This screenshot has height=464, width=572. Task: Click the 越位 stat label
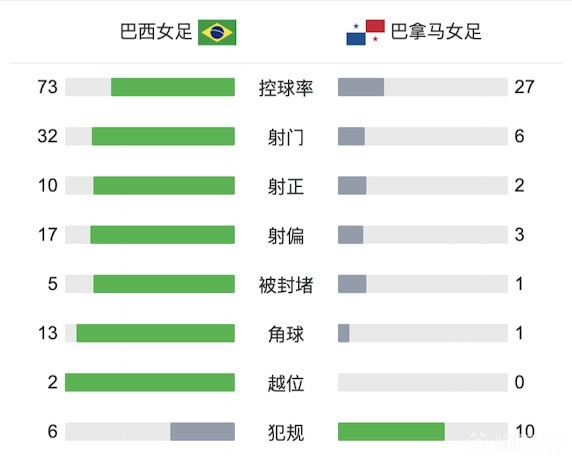coord(286,384)
